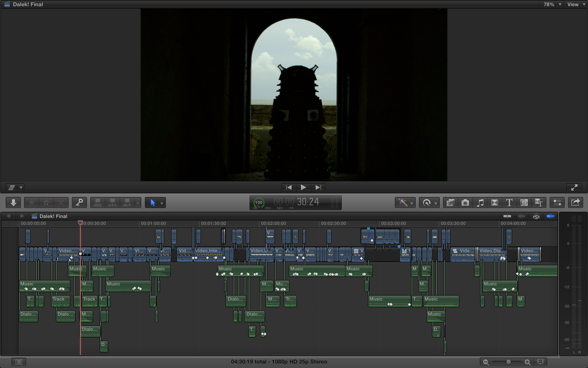Screen dimensions: 588x368
Task: Show the Transitions browser
Action: tap(494, 202)
